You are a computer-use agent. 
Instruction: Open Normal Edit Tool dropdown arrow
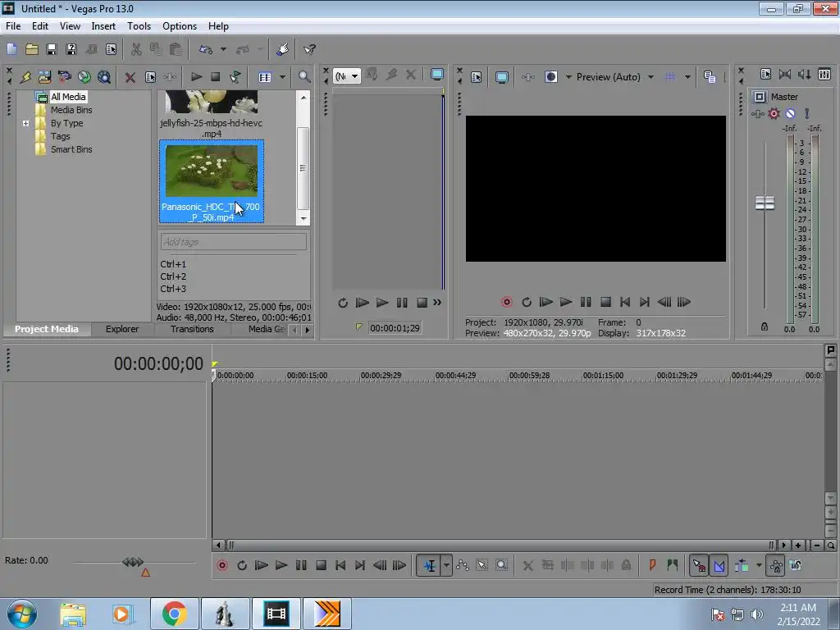(x=445, y=565)
